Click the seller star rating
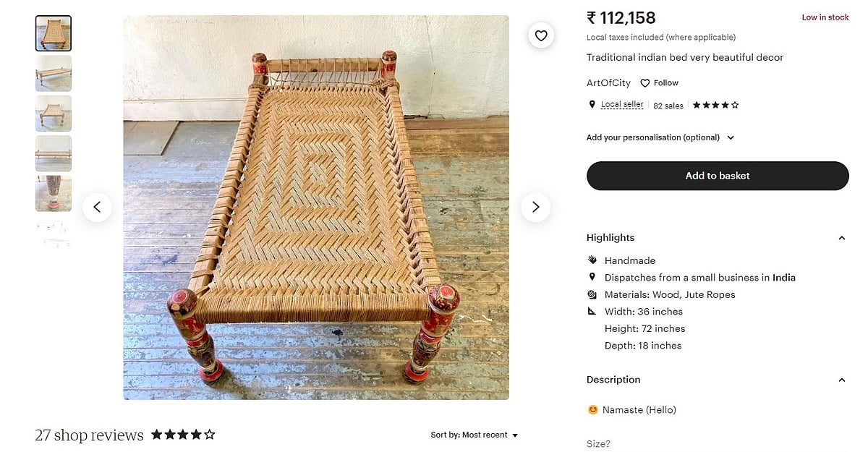The image size is (868, 452). [715, 105]
